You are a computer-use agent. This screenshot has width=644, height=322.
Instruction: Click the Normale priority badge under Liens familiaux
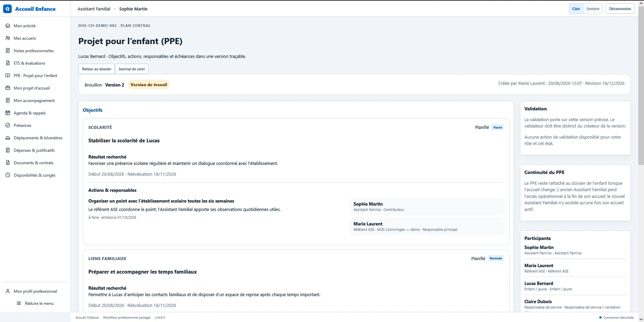[x=496, y=259]
